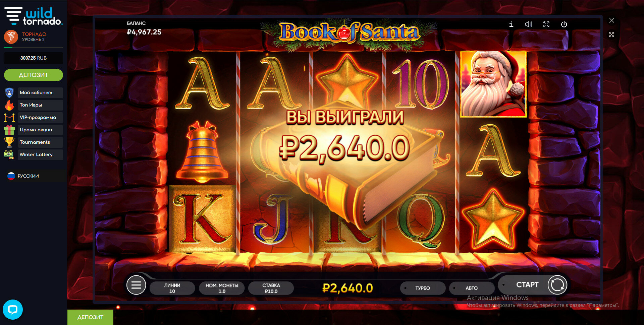Click the spin arrows icon
Screen dimensions: 644x325
(557, 285)
